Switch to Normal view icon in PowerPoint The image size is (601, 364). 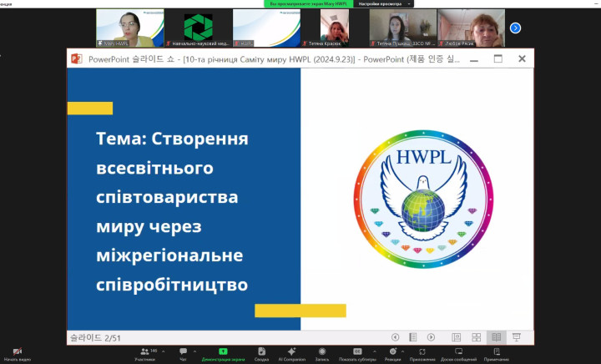tap(456, 337)
